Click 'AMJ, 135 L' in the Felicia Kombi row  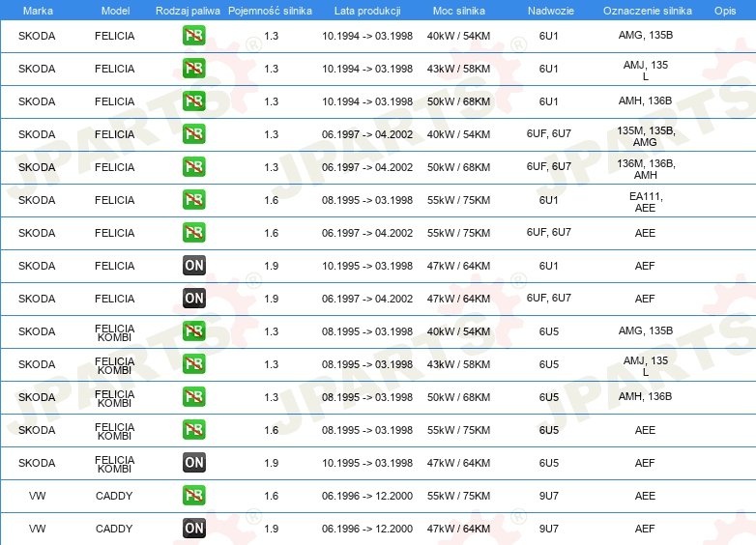tap(646, 365)
